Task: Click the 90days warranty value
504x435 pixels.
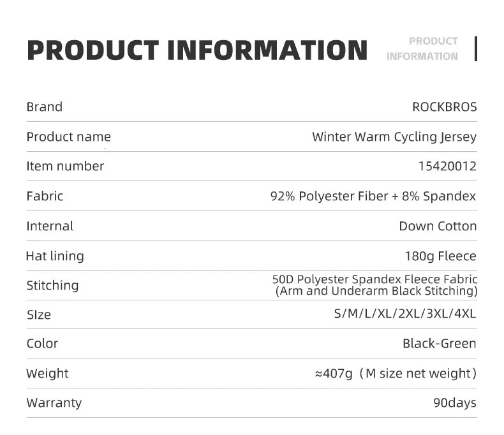Action: pos(454,402)
